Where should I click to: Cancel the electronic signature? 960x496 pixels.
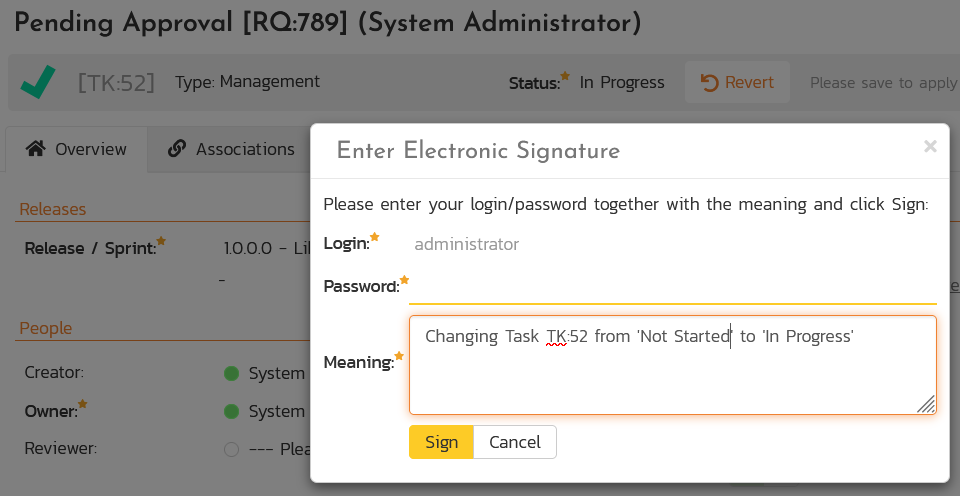(x=514, y=442)
